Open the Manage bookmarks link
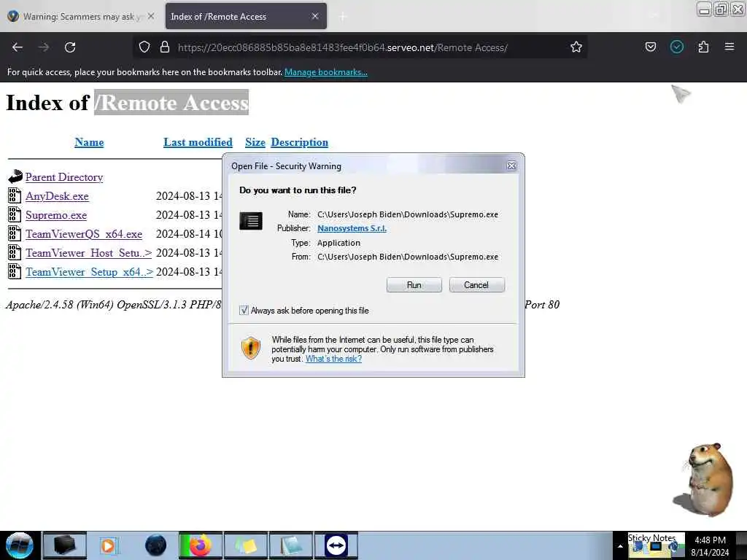This screenshot has height=560, width=747. point(326,72)
